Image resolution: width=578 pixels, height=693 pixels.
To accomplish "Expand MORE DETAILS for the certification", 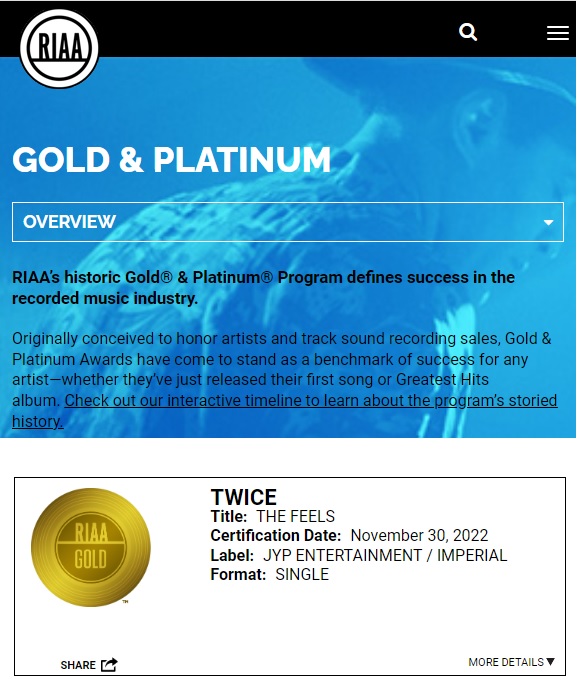I will (x=511, y=662).
